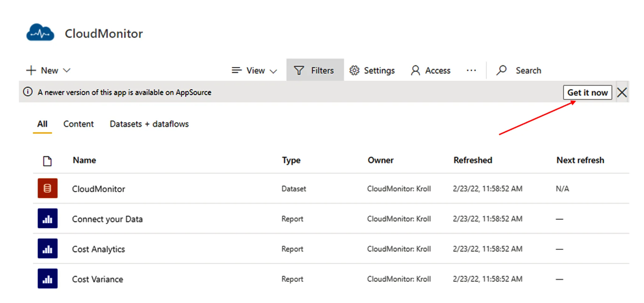
Task: Click the person icon on Access
Action: 415,71
